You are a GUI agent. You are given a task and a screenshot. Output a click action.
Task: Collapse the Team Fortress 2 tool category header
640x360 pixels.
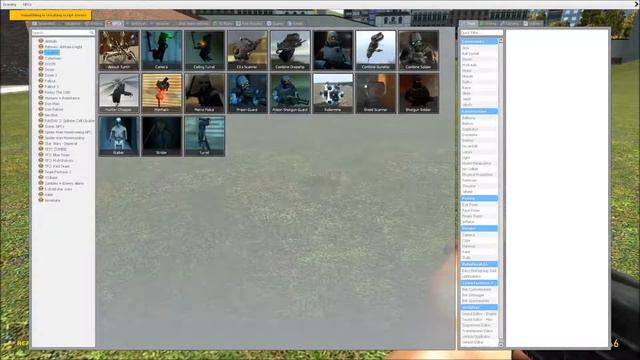click(x=479, y=282)
